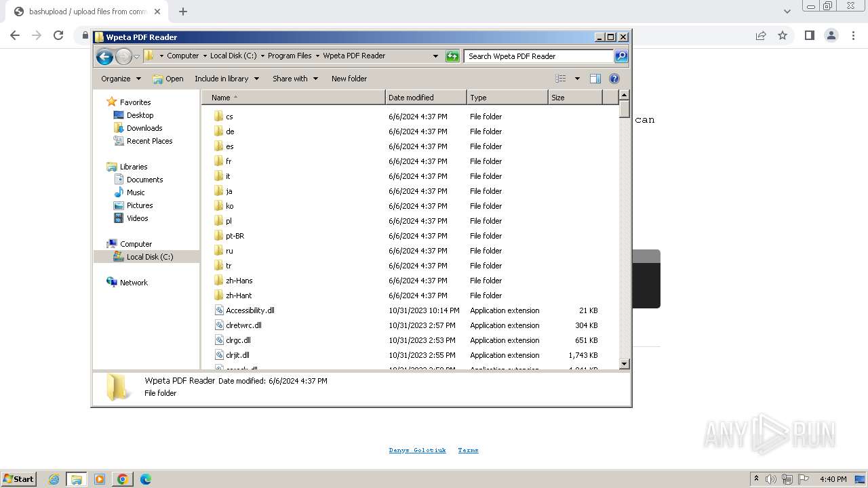Bookmark this page with the star icon
This screenshot has height=488, width=868.
click(783, 35)
